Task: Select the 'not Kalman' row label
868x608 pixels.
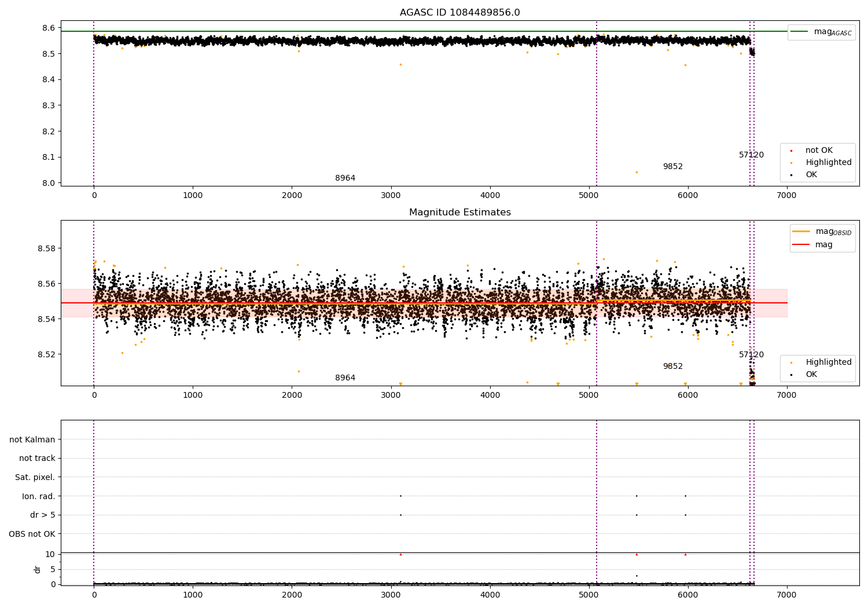Action: click(x=32, y=439)
